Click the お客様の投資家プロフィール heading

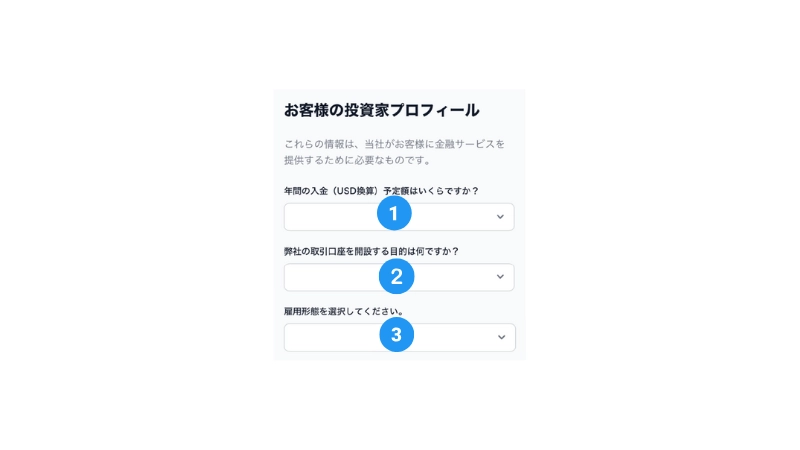click(x=382, y=110)
